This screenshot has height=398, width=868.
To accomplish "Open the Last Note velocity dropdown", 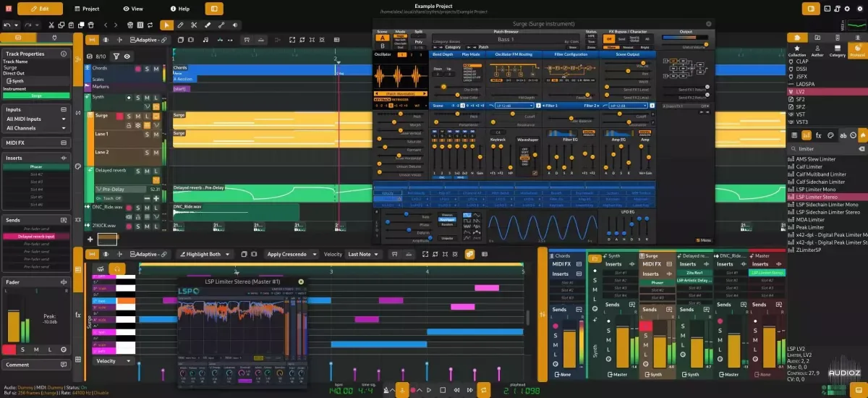I will [x=364, y=254].
